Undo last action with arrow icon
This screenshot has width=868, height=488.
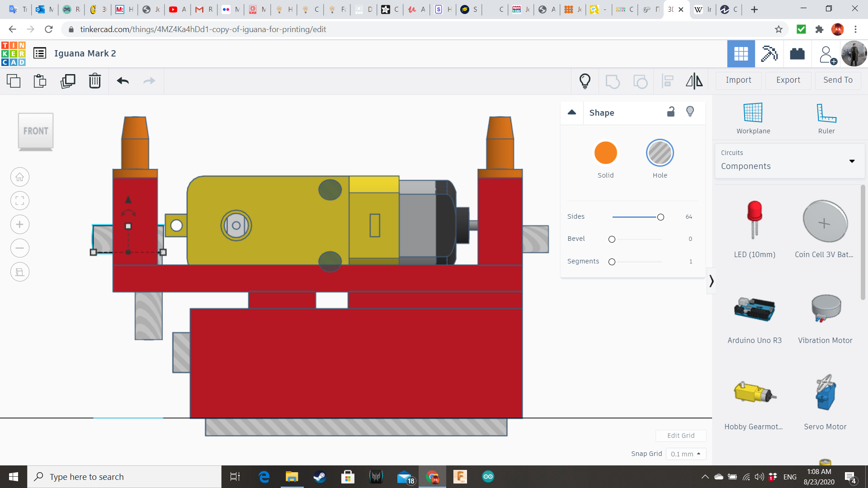tap(123, 81)
